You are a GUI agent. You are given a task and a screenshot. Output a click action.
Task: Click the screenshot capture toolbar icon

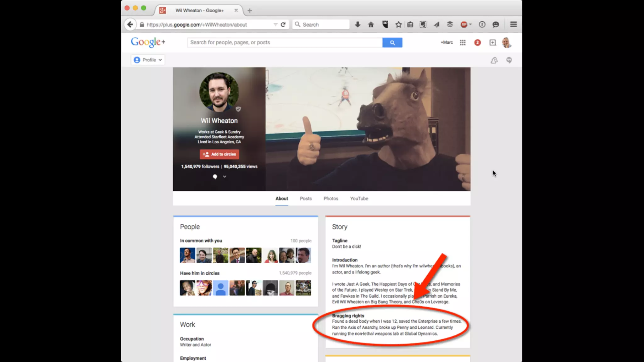423,25
